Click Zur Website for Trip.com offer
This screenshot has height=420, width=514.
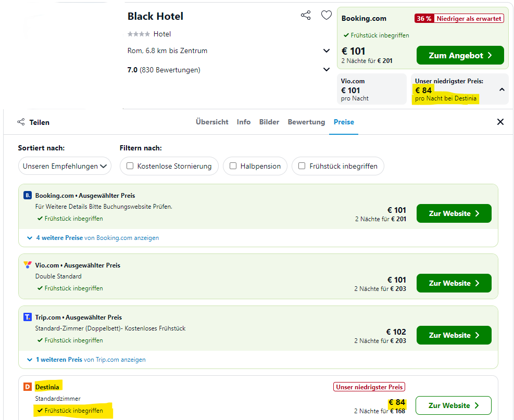(x=454, y=335)
